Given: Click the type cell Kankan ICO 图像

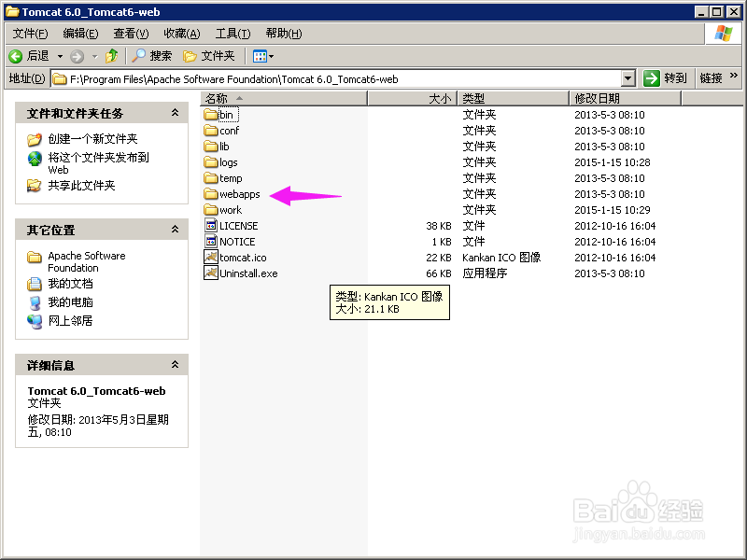Looking at the screenshot, I should [501, 258].
